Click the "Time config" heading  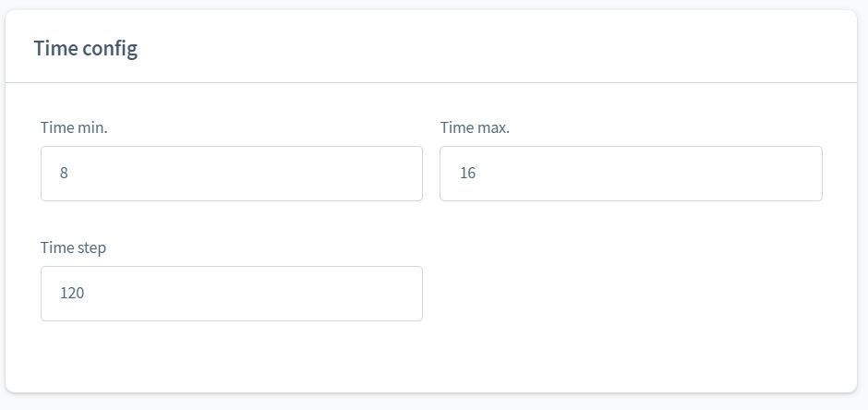(86, 48)
